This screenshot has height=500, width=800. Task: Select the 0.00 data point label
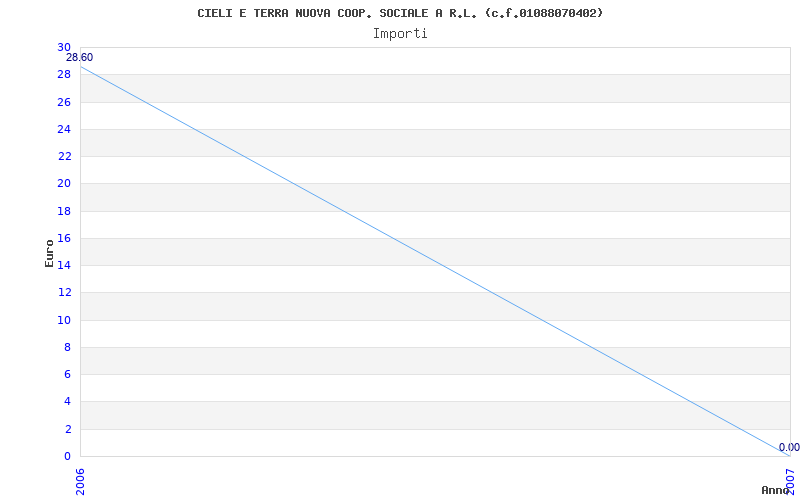pyautogui.click(x=789, y=447)
